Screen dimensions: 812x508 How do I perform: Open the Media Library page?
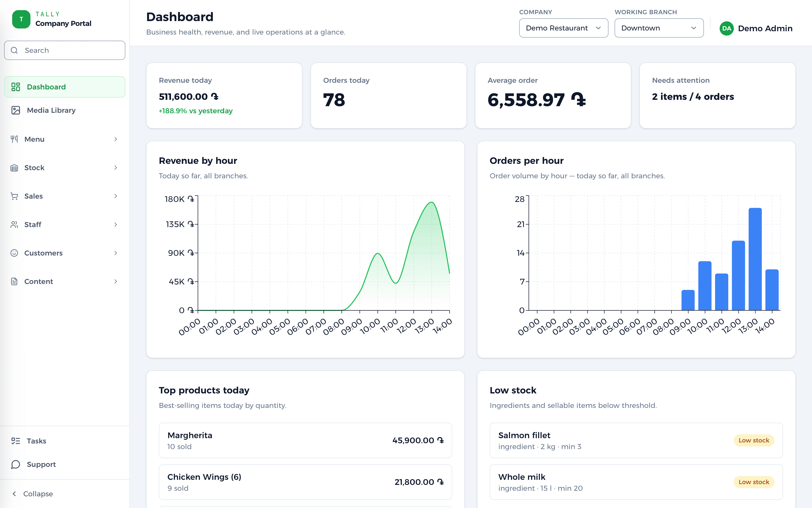point(64,110)
